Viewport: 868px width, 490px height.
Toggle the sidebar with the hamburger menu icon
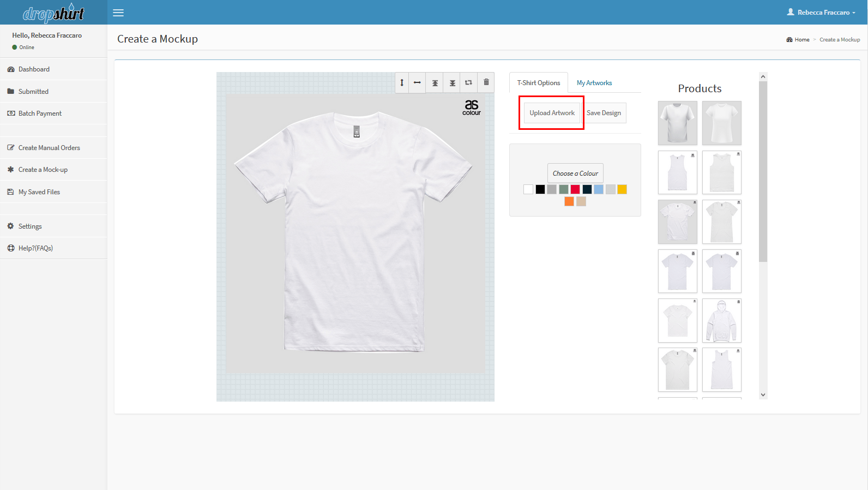pyautogui.click(x=118, y=13)
